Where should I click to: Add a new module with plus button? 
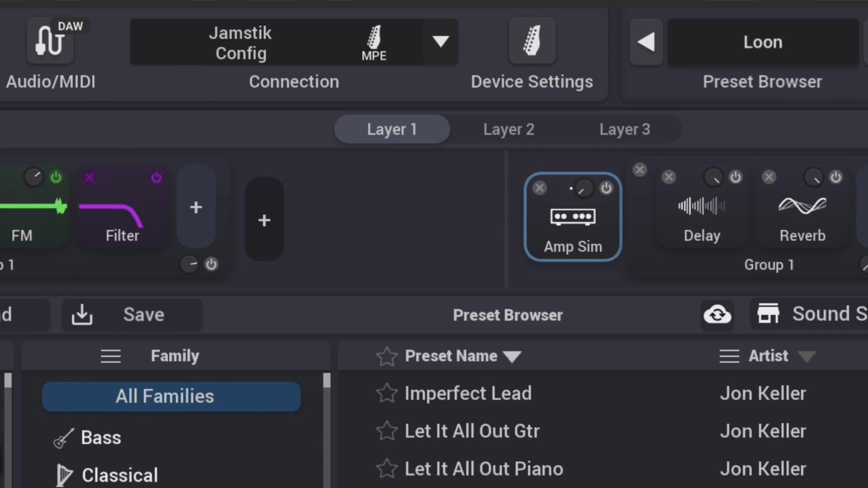coord(196,207)
